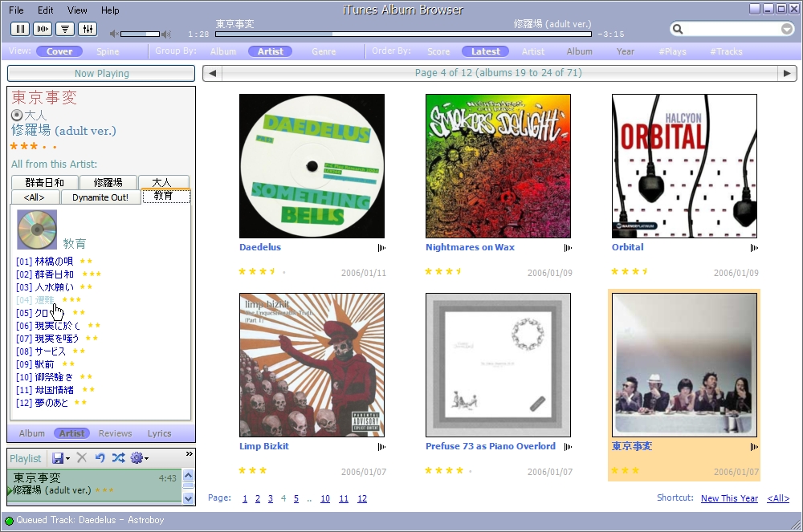Select track [01] in the track list
This screenshot has width=803, height=532.
click(x=44, y=262)
